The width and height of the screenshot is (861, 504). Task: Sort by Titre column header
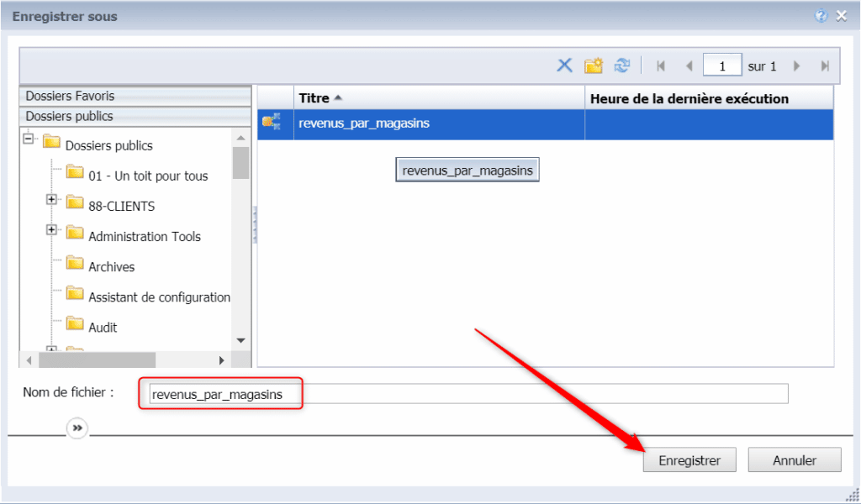314,98
